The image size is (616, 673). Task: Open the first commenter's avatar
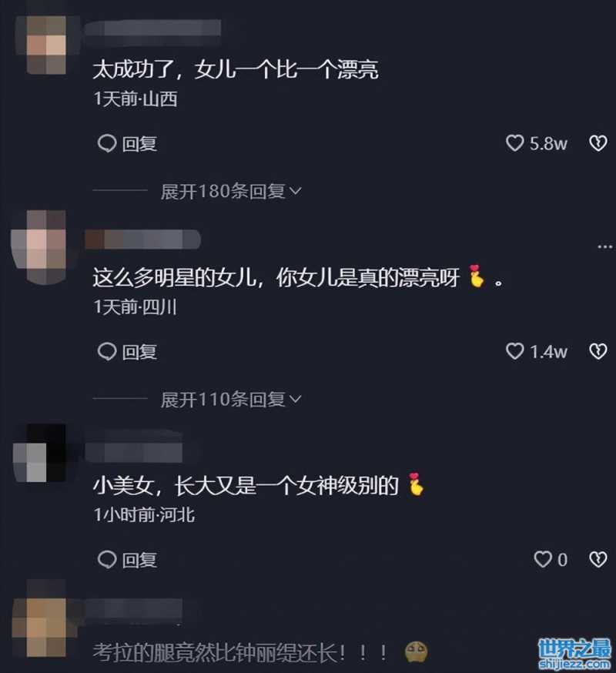click(x=46, y=45)
